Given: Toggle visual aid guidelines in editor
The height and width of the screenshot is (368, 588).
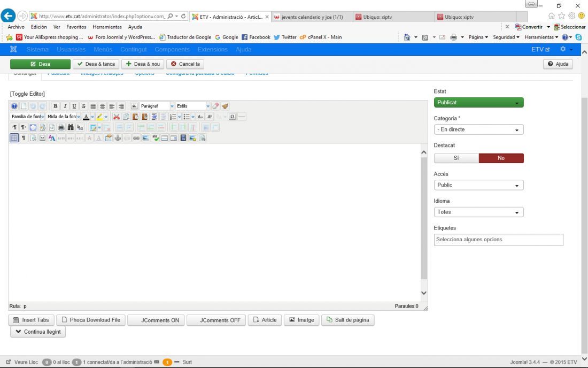Looking at the screenshot, I should (x=14, y=138).
